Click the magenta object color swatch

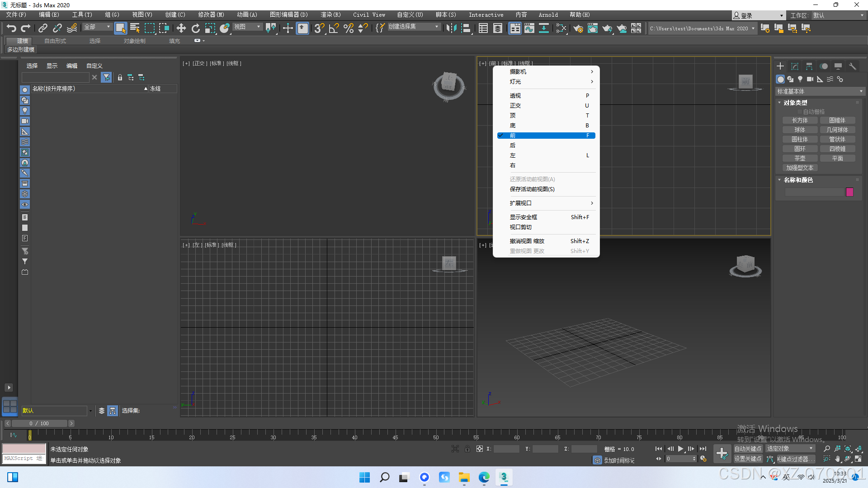point(849,192)
